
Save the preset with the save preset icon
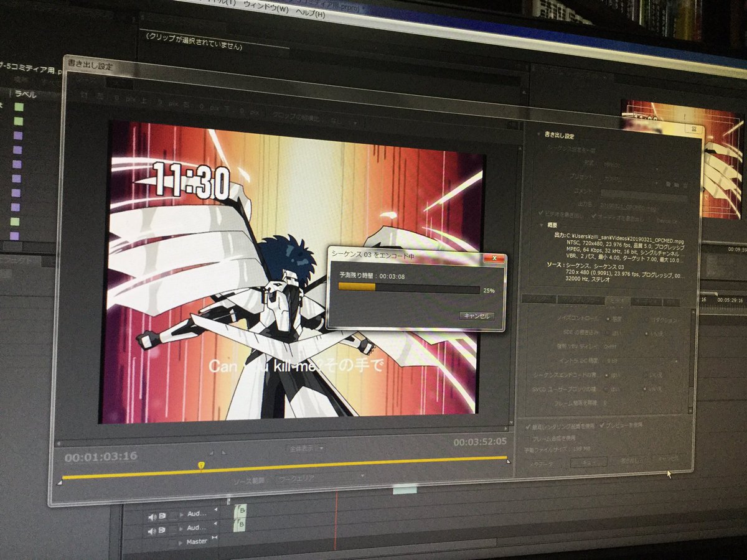(x=668, y=185)
